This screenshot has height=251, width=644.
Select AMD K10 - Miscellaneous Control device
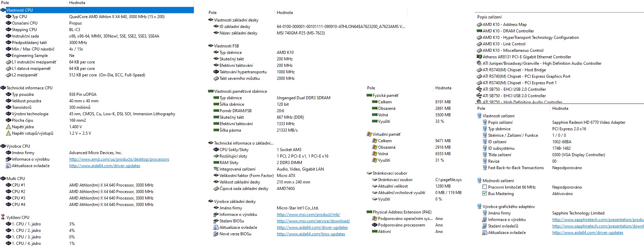(513, 50)
